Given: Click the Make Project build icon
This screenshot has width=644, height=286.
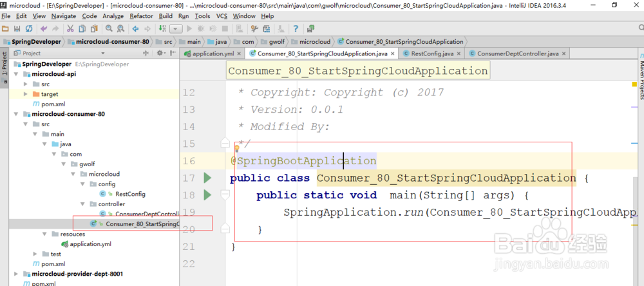Looking at the screenshot, I should click(x=162, y=29).
